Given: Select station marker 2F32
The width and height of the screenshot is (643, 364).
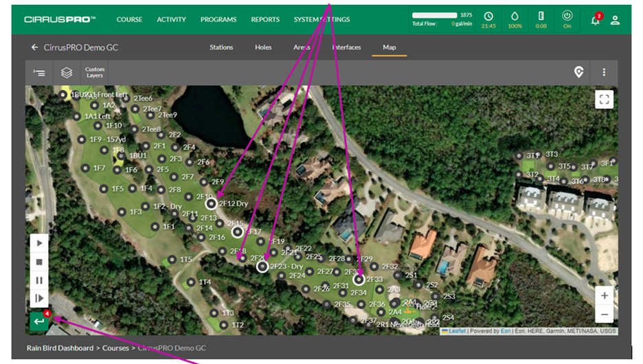Looking at the screenshot, I should click(374, 266).
